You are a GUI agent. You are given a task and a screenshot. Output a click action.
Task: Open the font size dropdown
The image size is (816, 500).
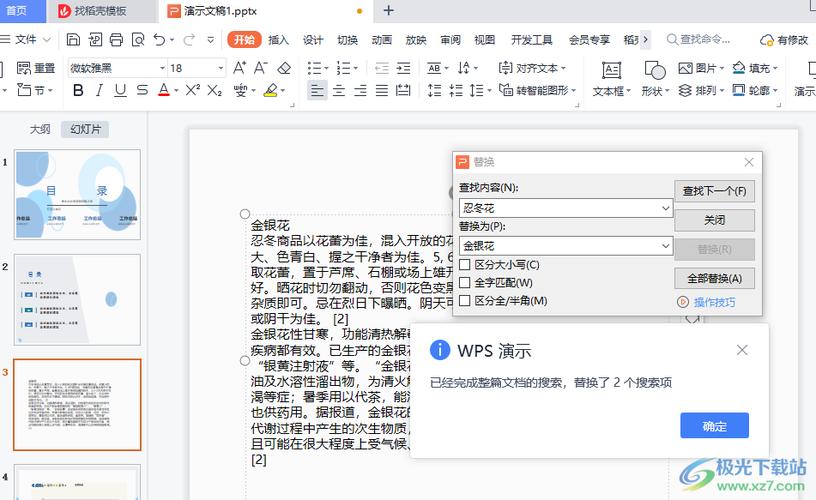click(221, 68)
